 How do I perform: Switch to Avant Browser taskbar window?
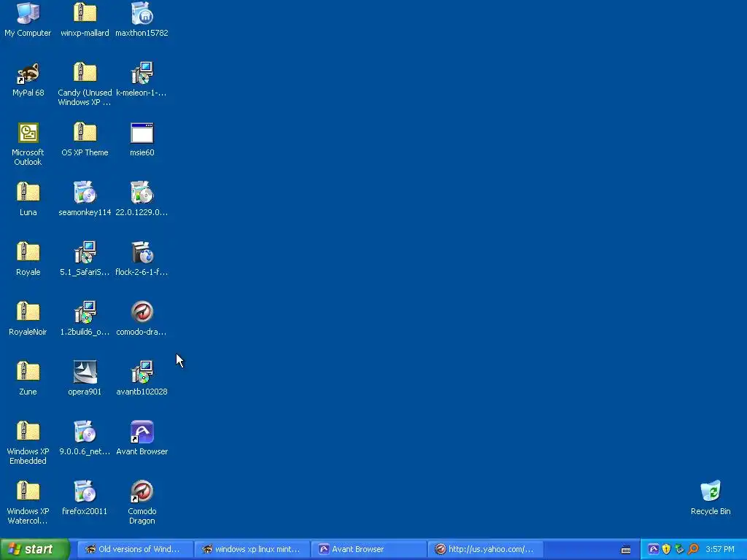(369, 549)
